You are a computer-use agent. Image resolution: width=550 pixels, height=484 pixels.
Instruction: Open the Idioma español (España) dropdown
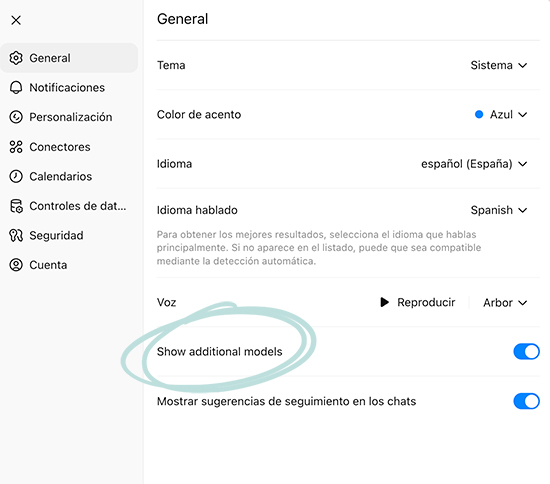[x=474, y=164]
